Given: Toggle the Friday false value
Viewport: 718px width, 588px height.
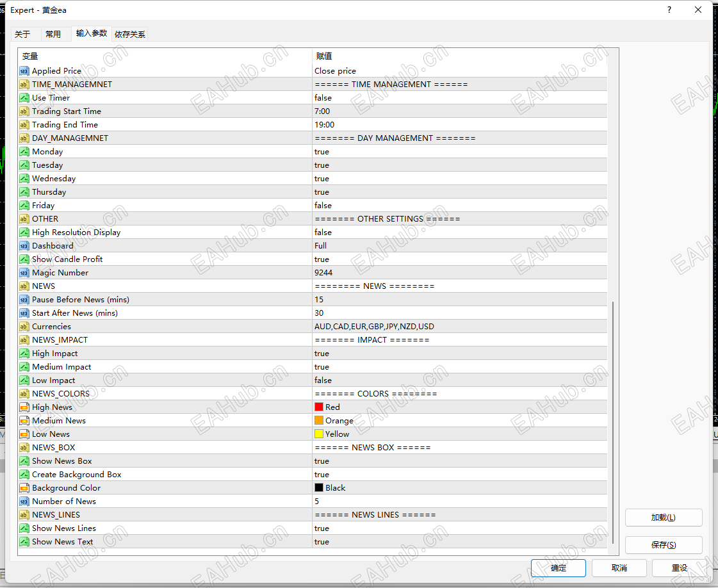Looking at the screenshot, I should click(x=460, y=206).
